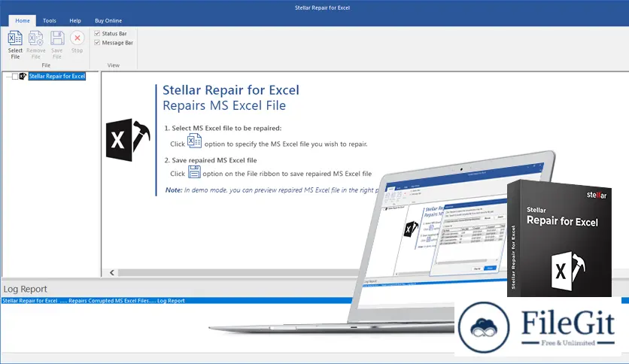Viewport: 629px width, 364px height.
Task: Click the inline Select File icon in step 1
Action: [x=195, y=141]
